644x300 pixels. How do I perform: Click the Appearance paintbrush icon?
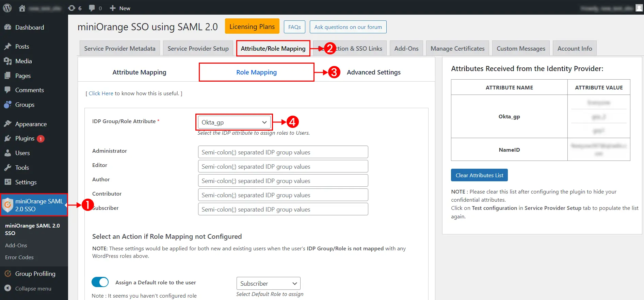[8, 124]
